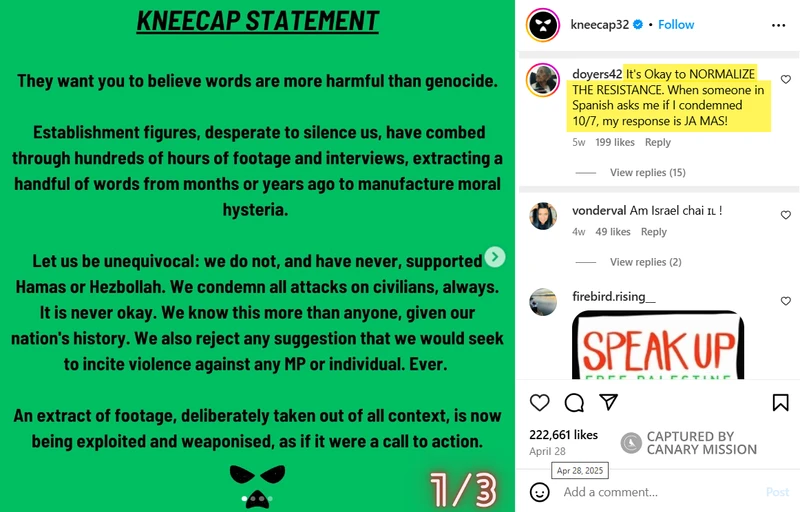
Task: Save post with bookmark icon
Action: [780, 403]
